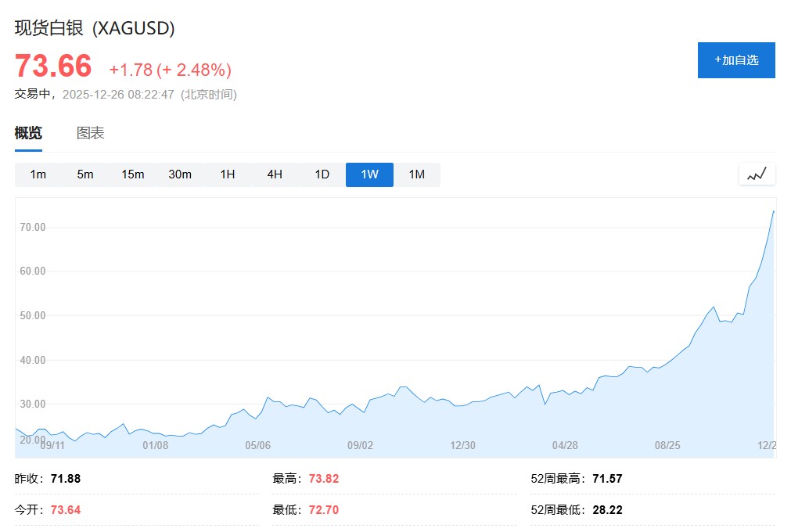Switch to the 1M monthly interval
Viewport: 791px width, 532px height.
pos(417,174)
